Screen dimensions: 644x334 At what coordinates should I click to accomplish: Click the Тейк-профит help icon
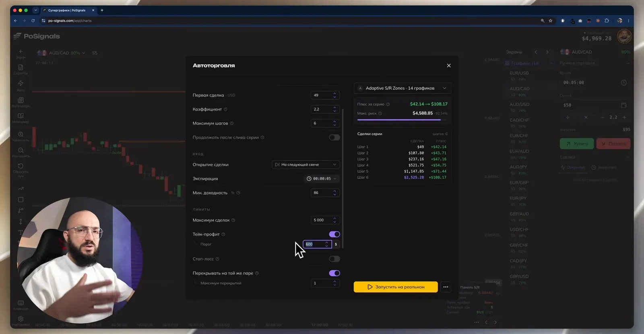coord(223,234)
